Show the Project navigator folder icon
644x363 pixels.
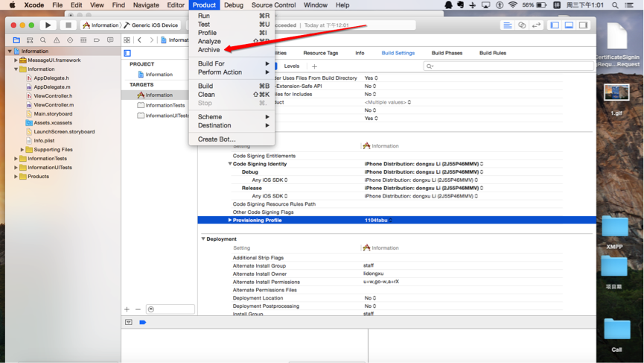point(16,40)
